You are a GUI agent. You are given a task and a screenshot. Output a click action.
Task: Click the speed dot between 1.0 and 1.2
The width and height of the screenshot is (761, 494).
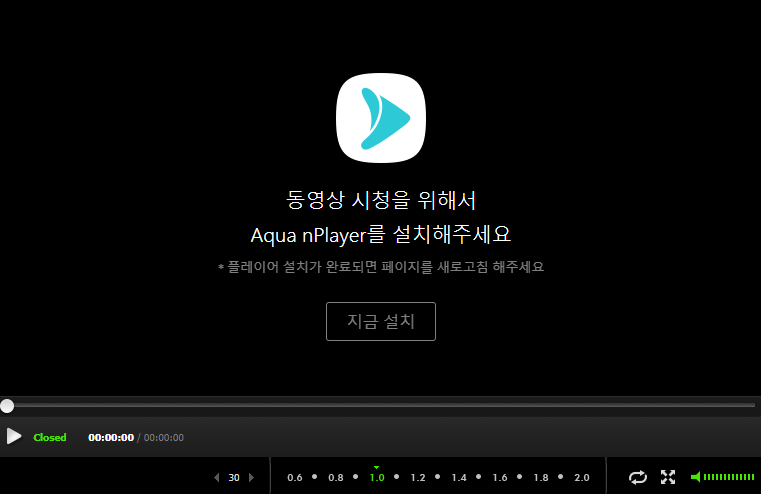pos(397,477)
